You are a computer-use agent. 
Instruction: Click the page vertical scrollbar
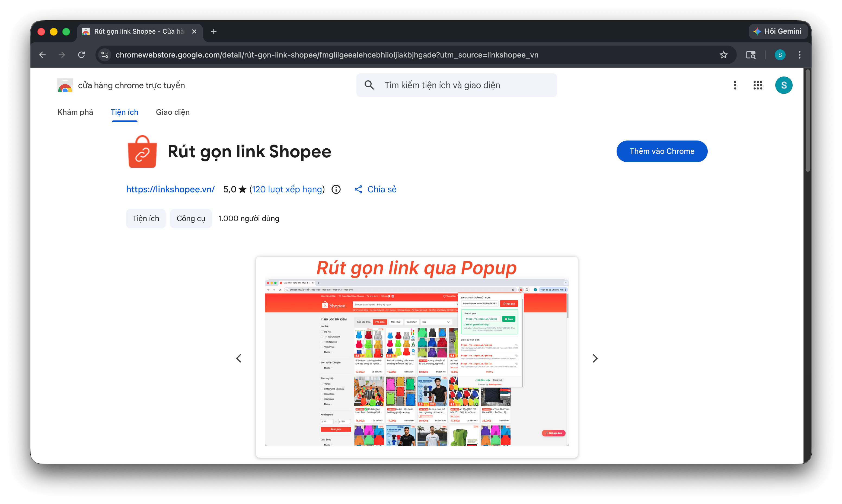click(x=807, y=120)
